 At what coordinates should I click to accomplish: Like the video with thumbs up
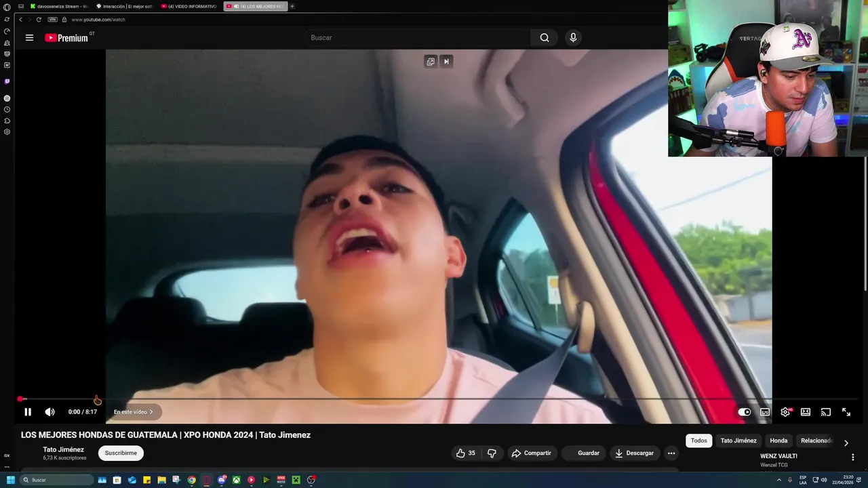click(466, 453)
